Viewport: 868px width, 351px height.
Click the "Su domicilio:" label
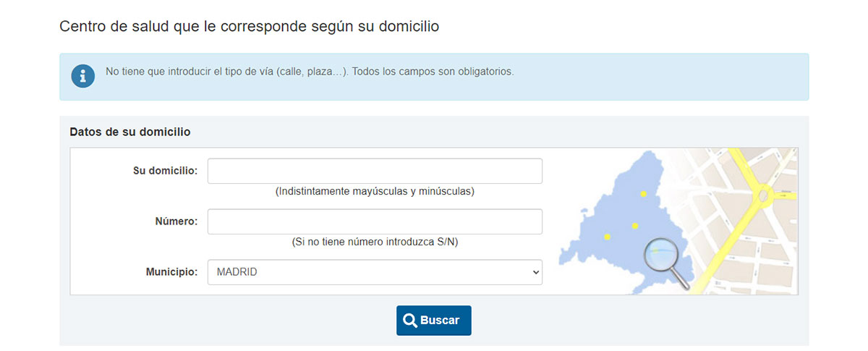point(165,172)
